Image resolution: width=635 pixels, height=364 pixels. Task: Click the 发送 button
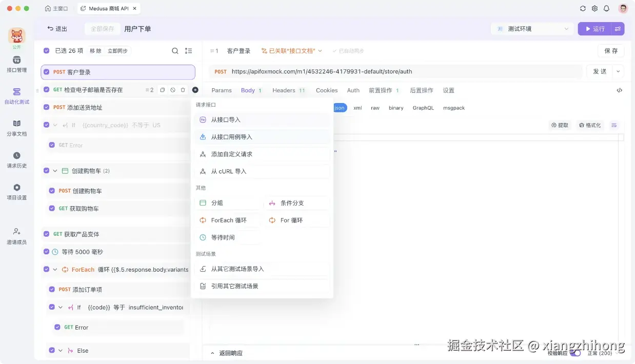point(600,71)
